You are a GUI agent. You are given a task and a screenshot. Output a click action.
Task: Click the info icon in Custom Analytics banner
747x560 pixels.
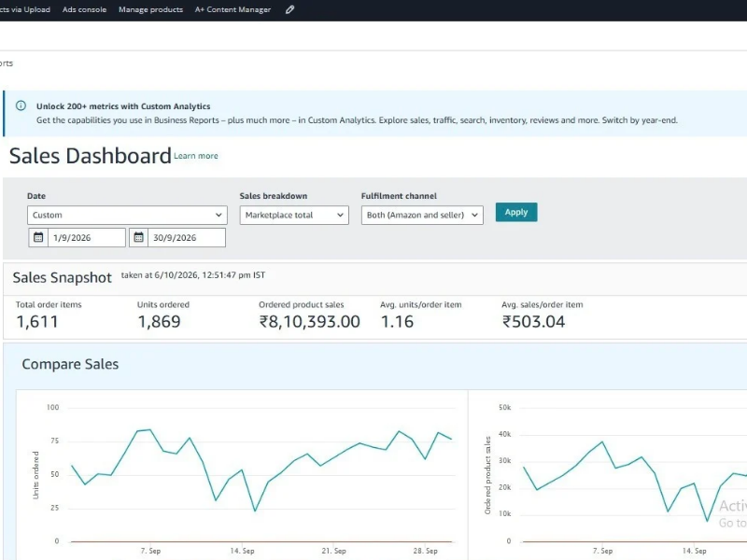point(21,105)
